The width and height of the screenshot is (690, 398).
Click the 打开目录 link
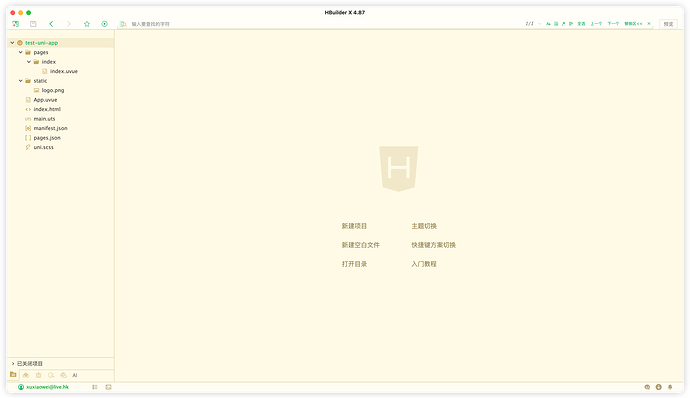pos(354,264)
